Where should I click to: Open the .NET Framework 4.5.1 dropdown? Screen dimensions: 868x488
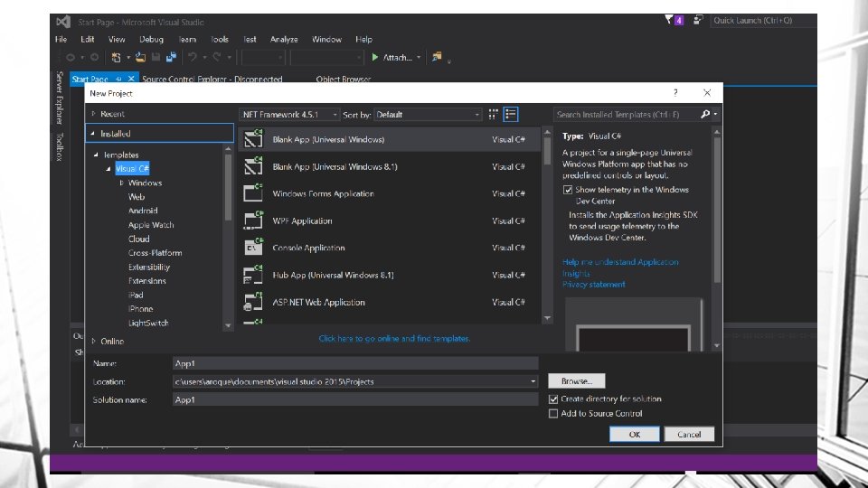pyautogui.click(x=289, y=115)
